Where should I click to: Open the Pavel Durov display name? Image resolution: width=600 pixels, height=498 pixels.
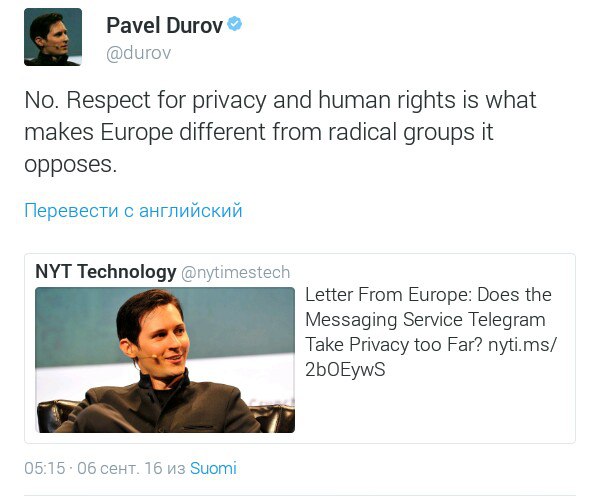165,26
